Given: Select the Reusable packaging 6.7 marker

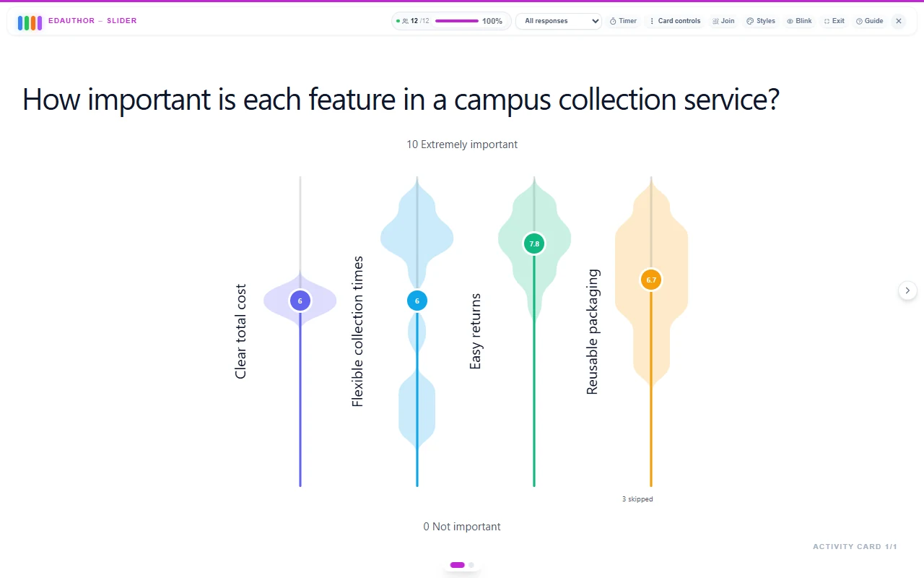Looking at the screenshot, I should point(651,280).
